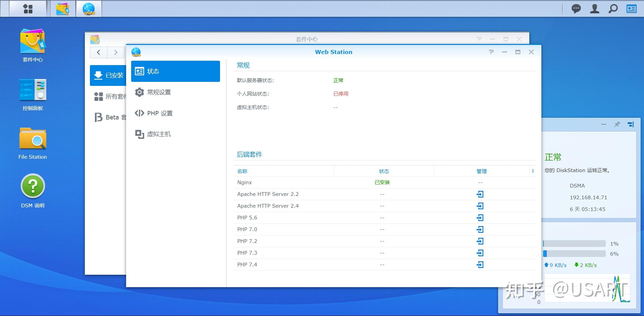Viewport: 644px width, 316px height.
Task: Open PHP 7.3 package install icon
Action: coord(480,253)
